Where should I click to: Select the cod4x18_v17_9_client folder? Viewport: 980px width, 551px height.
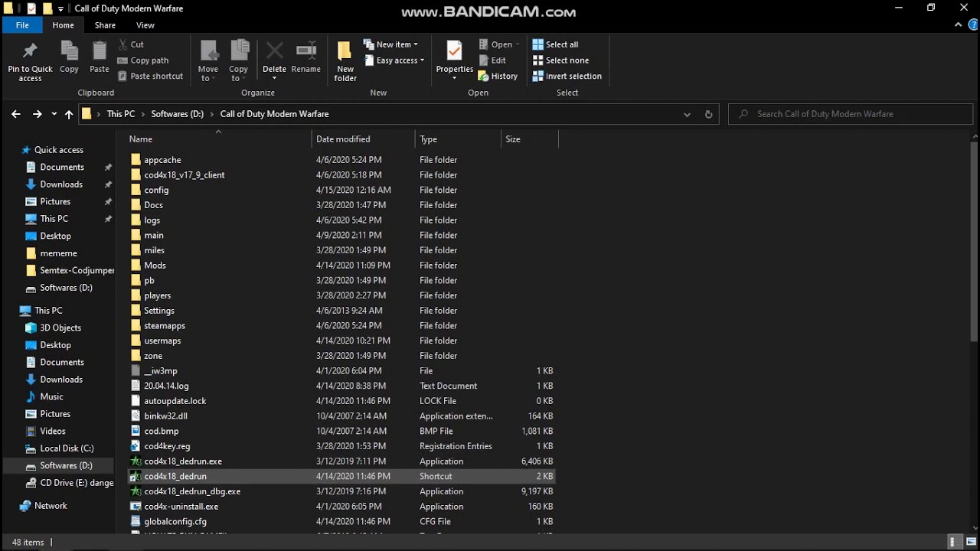pos(185,175)
